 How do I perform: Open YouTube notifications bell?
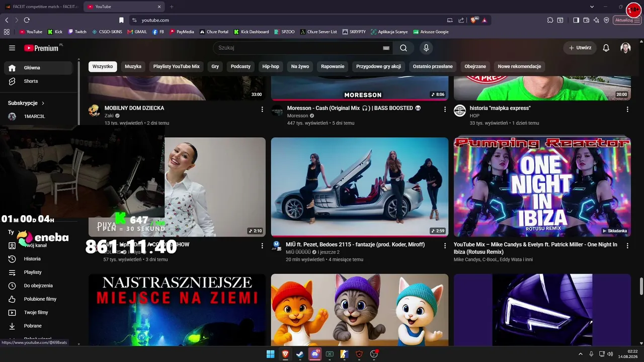pos(606,48)
